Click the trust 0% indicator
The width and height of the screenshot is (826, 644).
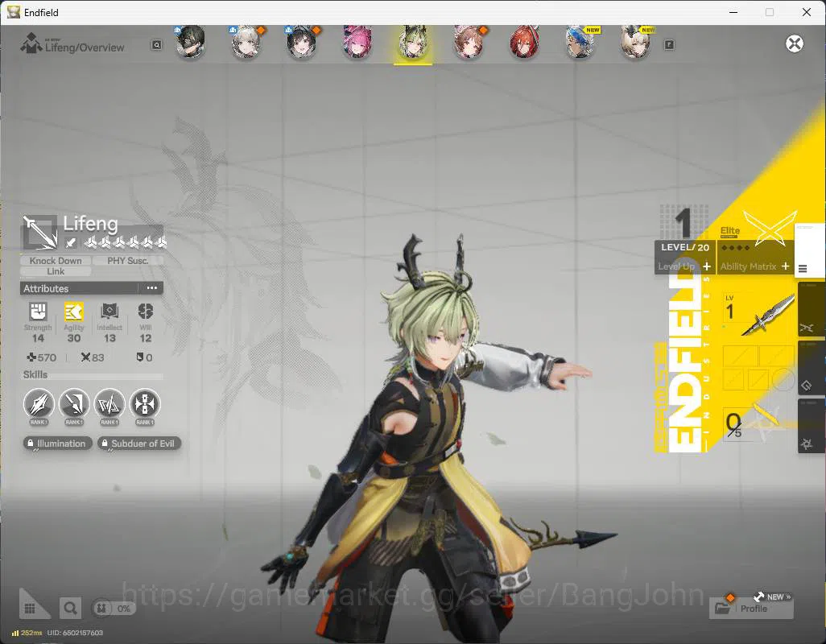pos(114,609)
